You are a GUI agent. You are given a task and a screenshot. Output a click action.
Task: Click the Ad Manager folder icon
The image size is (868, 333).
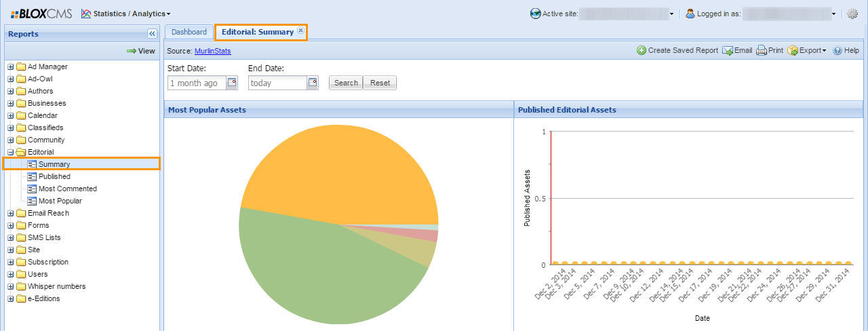[21, 66]
